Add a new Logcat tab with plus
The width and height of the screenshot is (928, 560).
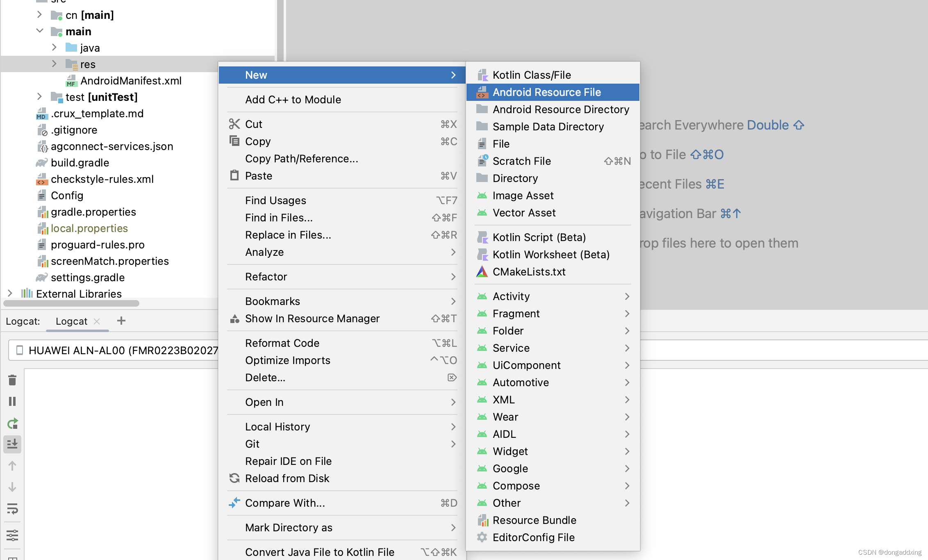tap(121, 321)
